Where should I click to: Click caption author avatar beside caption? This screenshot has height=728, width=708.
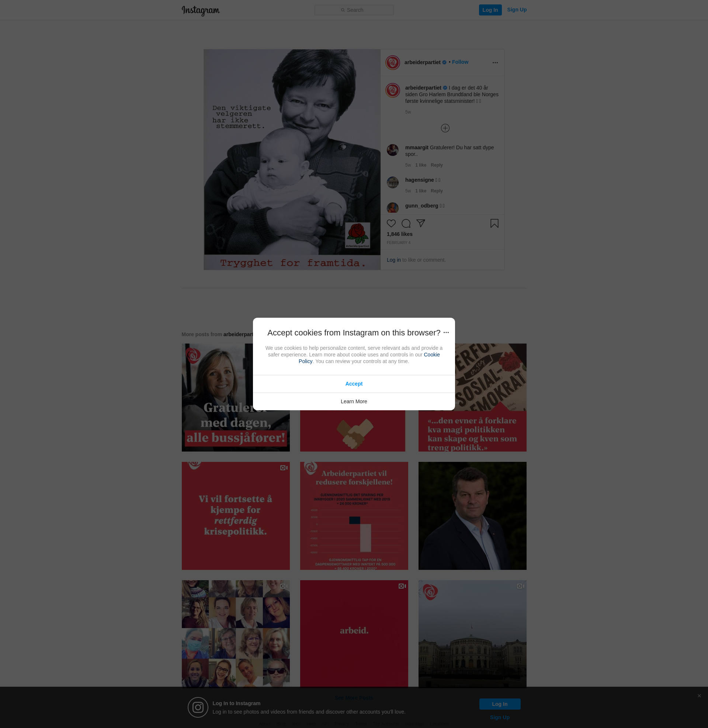click(393, 90)
